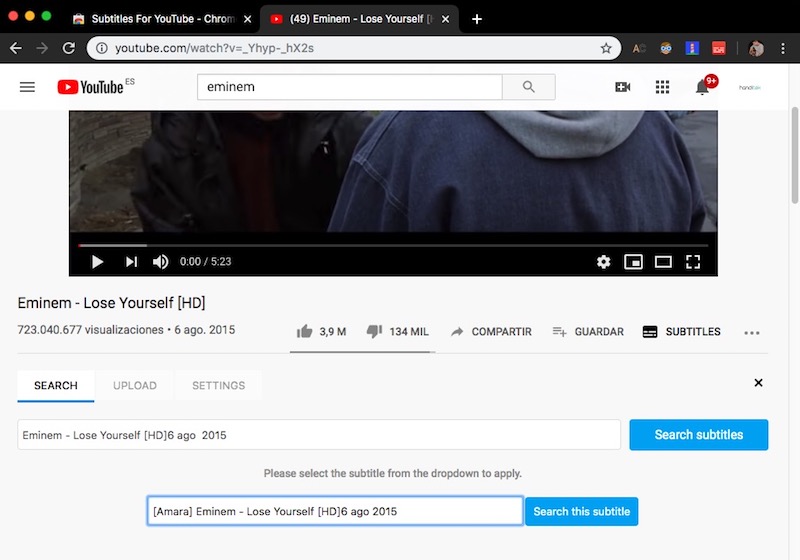Click the Search subtitles button
Image resolution: width=800 pixels, height=560 pixels.
click(698, 435)
